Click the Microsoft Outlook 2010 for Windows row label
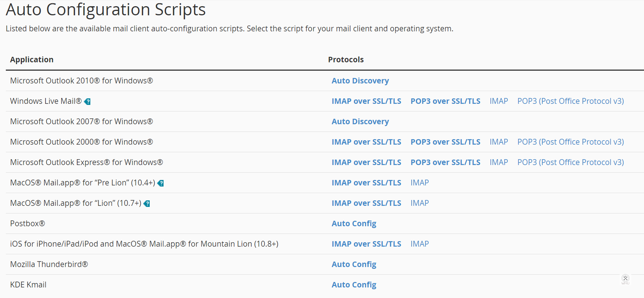Screen dimensions: 644x298 [82, 81]
